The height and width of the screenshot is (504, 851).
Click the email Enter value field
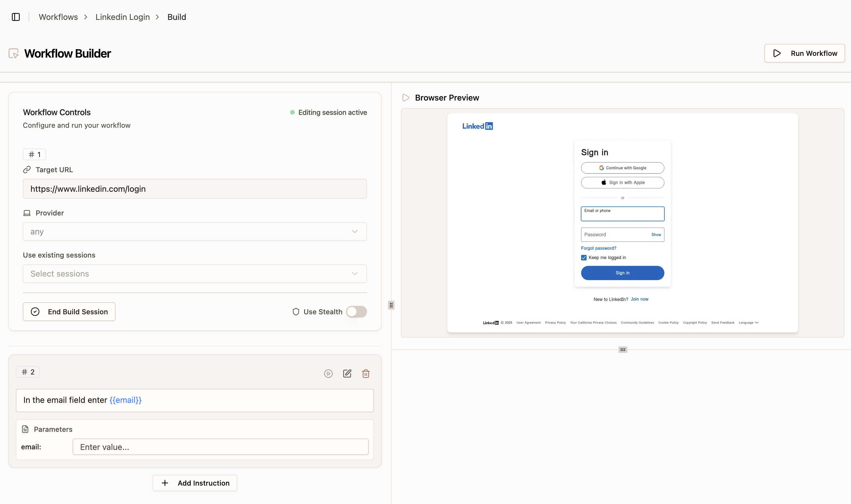click(220, 447)
